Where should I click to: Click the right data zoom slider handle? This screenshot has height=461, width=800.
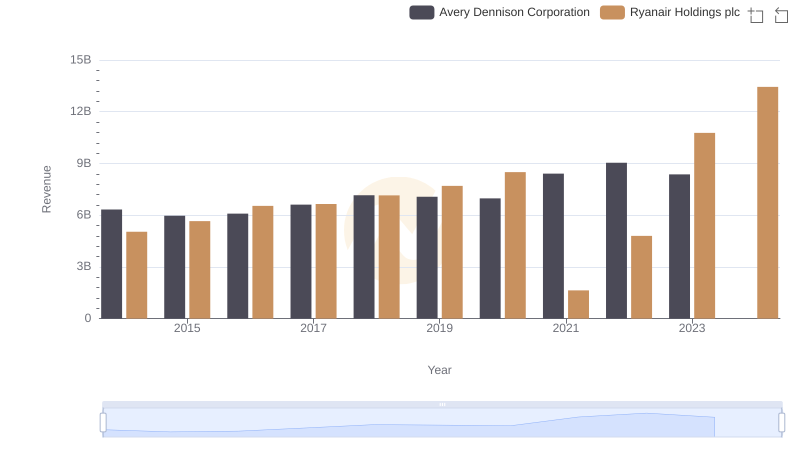[782, 423]
